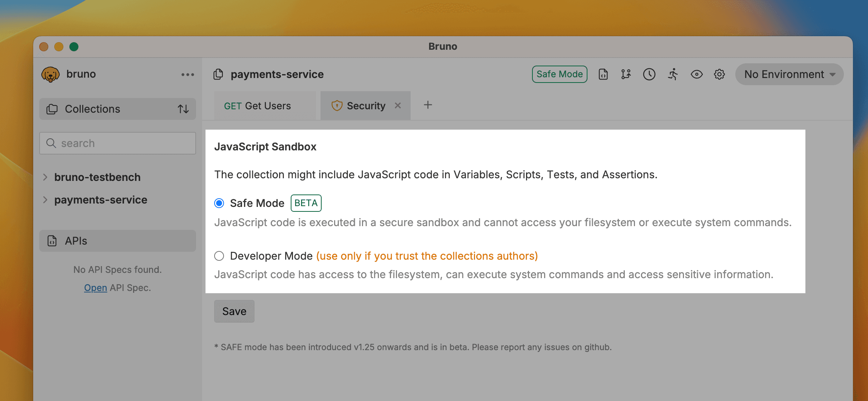Focus the collections search field
868x401 pixels.
pos(117,143)
